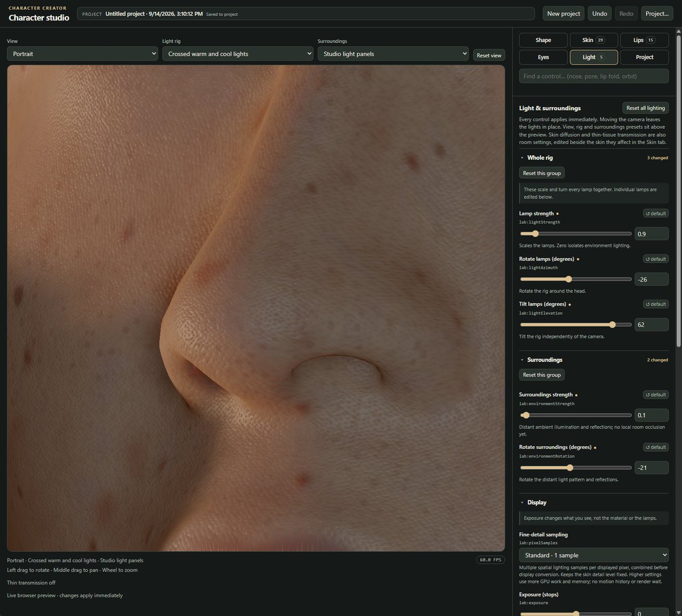Reset the Surroundings group

542,375
